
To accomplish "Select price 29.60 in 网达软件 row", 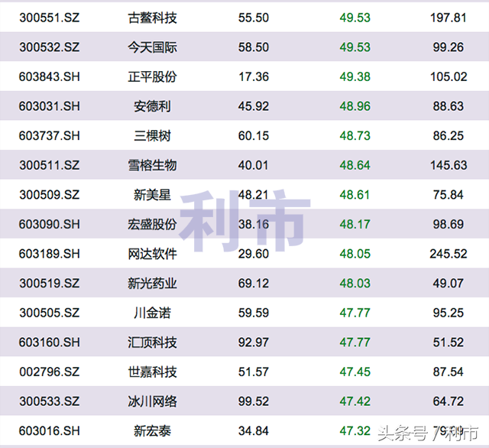I will click(x=253, y=254).
